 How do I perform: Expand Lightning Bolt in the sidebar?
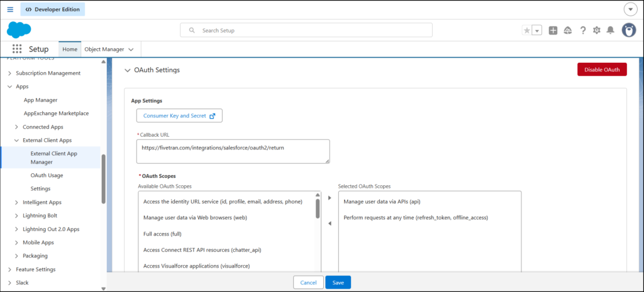pyautogui.click(x=16, y=216)
